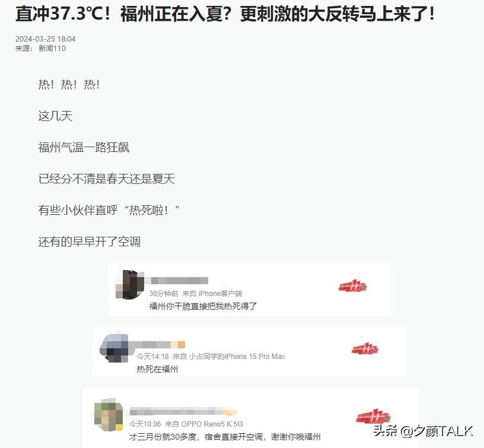
Task: Click the comment text 热死在福州
Action: [157, 369]
